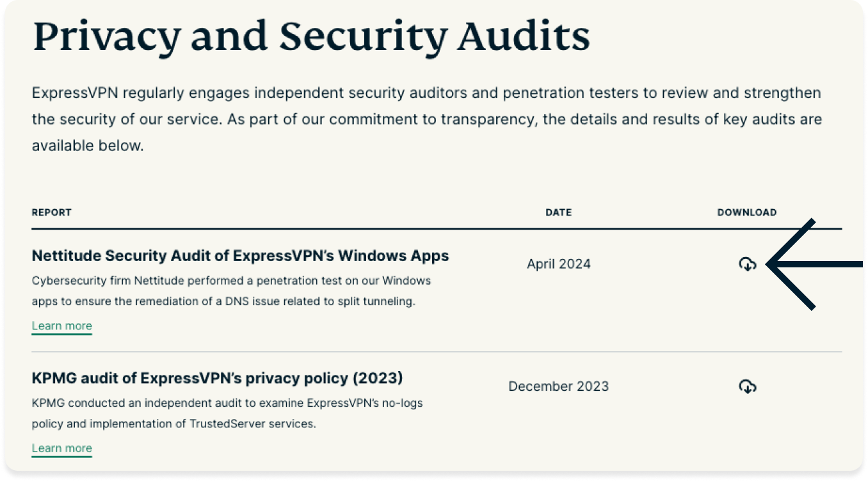Screen dimensions: 868x481
Task: Select the December 2023 date cell
Action: click(x=559, y=386)
